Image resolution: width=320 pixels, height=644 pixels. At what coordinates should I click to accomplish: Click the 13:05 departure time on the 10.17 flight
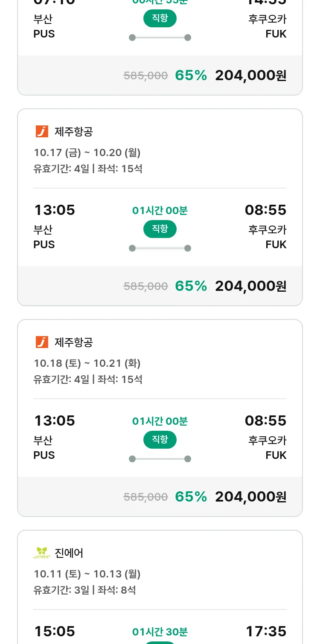click(x=54, y=210)
